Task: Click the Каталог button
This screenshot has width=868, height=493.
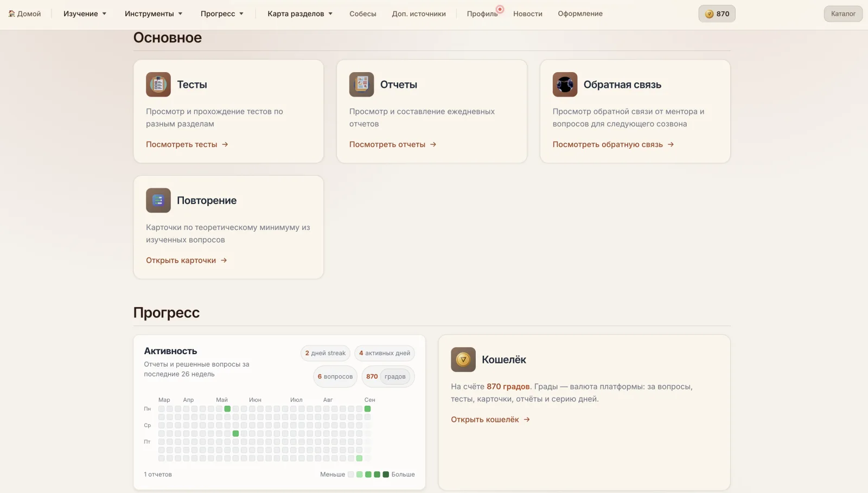Action: pos(843,14)
